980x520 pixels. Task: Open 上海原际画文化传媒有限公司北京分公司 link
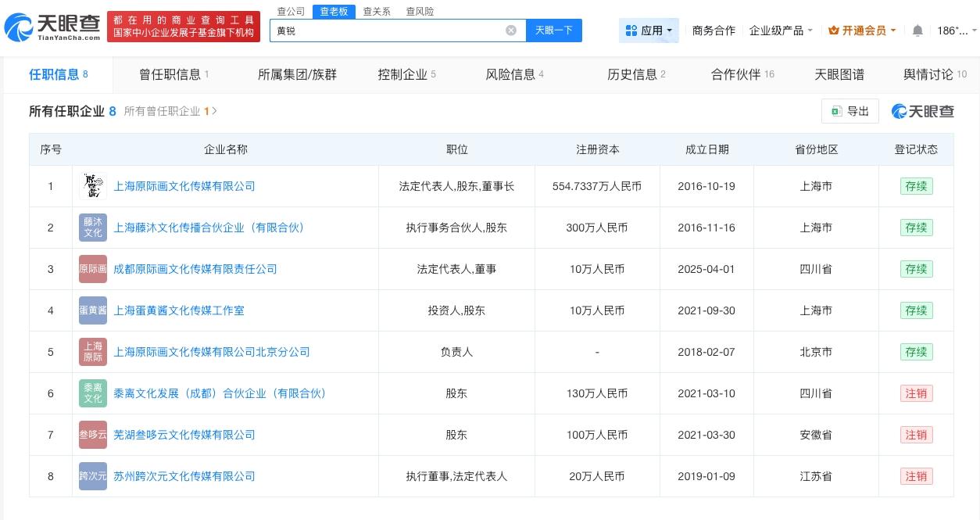(x=212, y=352)
